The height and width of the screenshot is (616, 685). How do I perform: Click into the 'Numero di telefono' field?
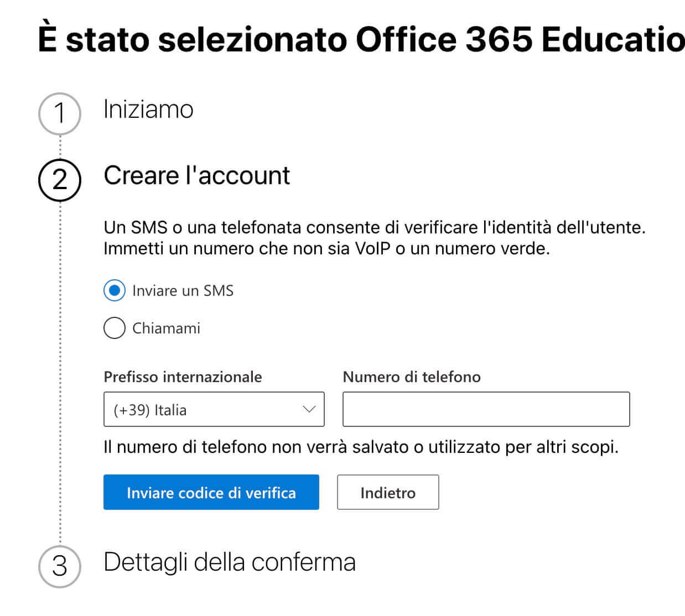(x=486, y=409)
